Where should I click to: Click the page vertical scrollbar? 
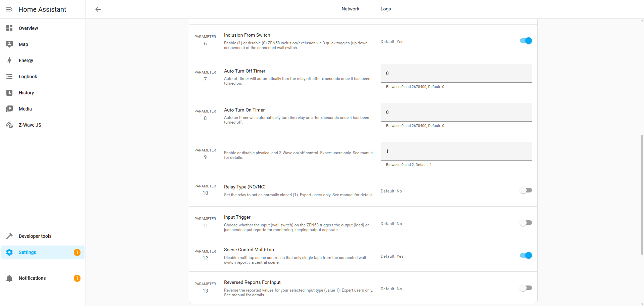[642, 195]
